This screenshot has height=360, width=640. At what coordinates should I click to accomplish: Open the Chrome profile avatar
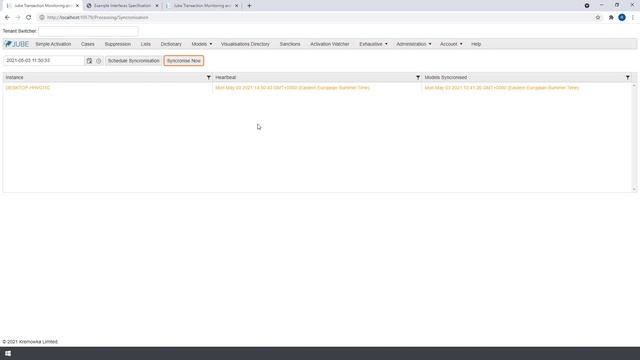pyautogui.click(x=622, y=18)
